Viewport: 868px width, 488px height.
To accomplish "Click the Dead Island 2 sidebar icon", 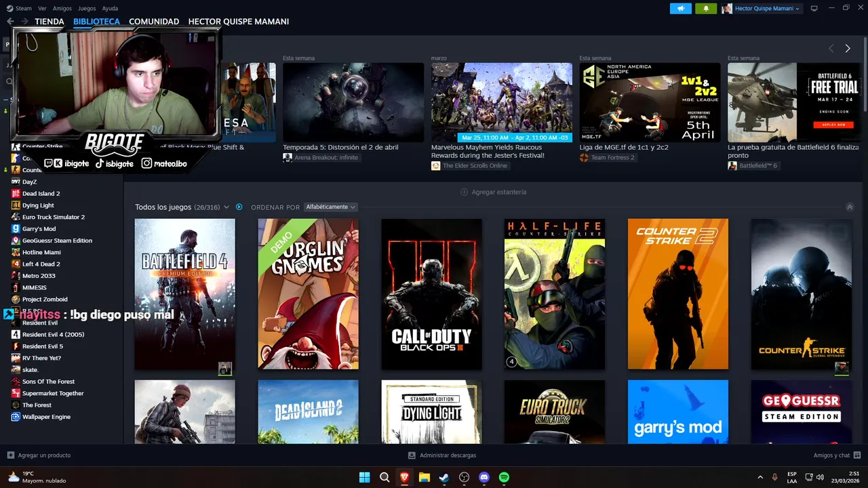I will pyautogui.click(x=16, y=193).
